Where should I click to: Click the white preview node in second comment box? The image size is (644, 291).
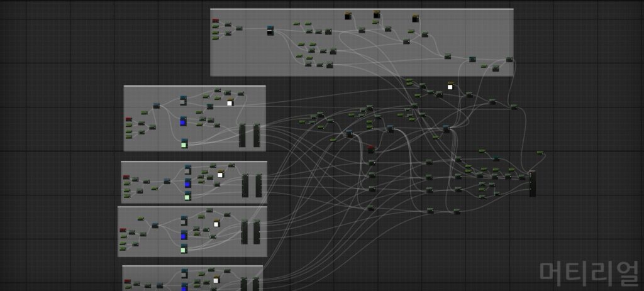(x=230, y=102)
